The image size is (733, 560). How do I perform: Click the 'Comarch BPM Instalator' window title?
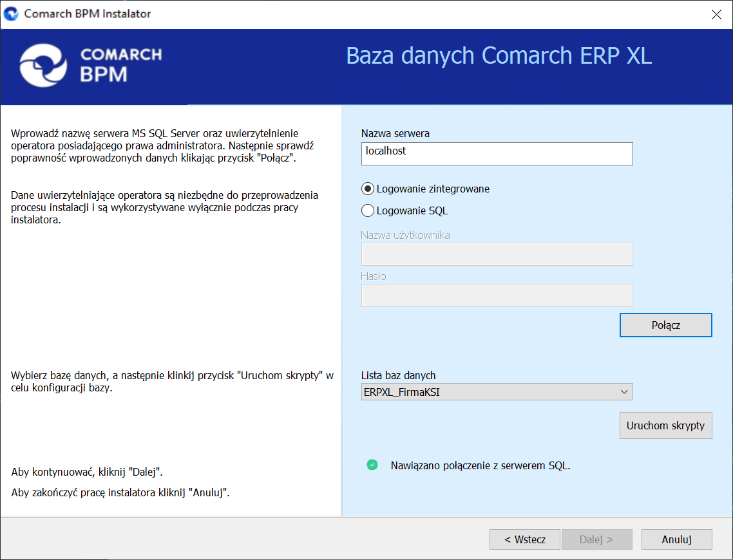point(88,14)
